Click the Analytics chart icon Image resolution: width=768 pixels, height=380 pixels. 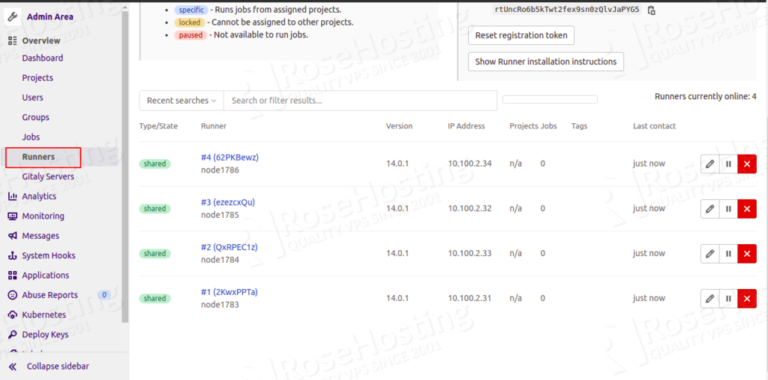[x=12, y=196]
